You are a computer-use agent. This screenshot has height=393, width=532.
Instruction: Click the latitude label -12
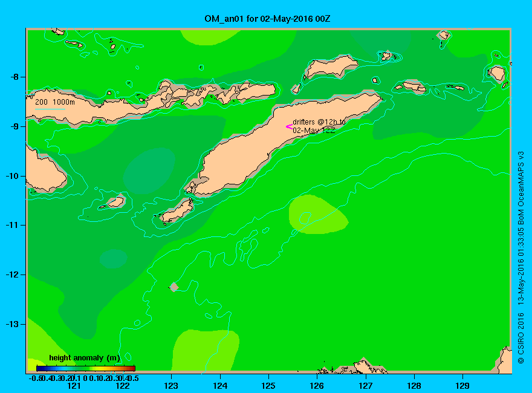12,275
